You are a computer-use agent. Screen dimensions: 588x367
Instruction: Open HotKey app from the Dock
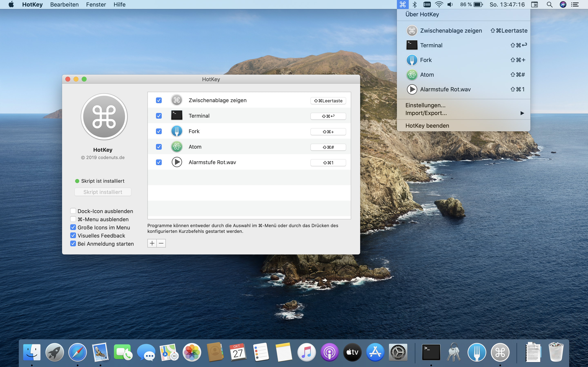pyautogui.click(x=500, y=352)
